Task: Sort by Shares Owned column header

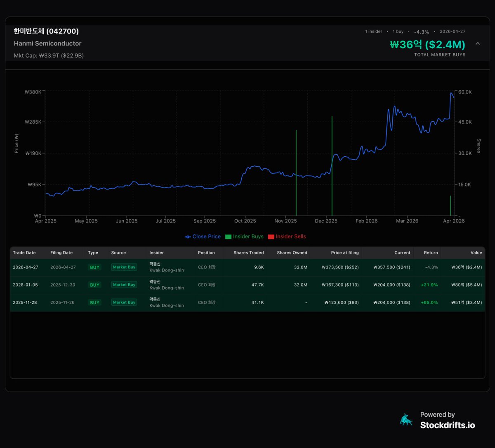Action: [292, 252]
